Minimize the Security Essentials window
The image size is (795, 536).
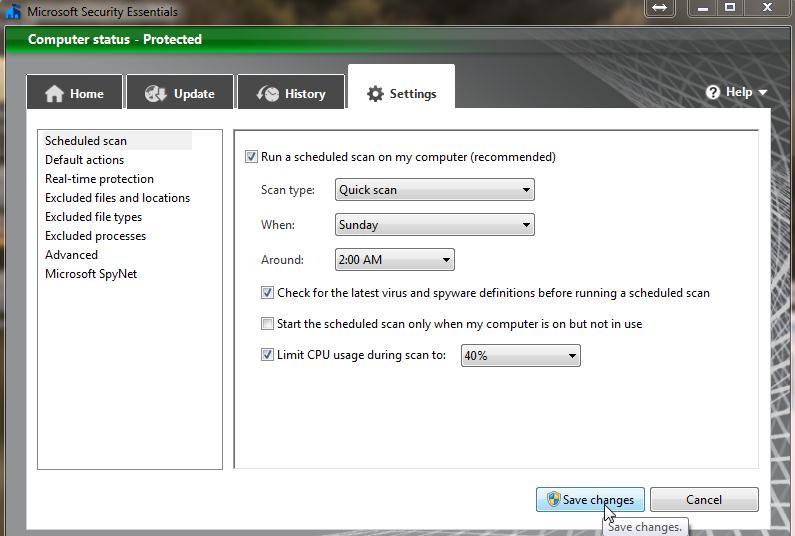click(702, 8)
